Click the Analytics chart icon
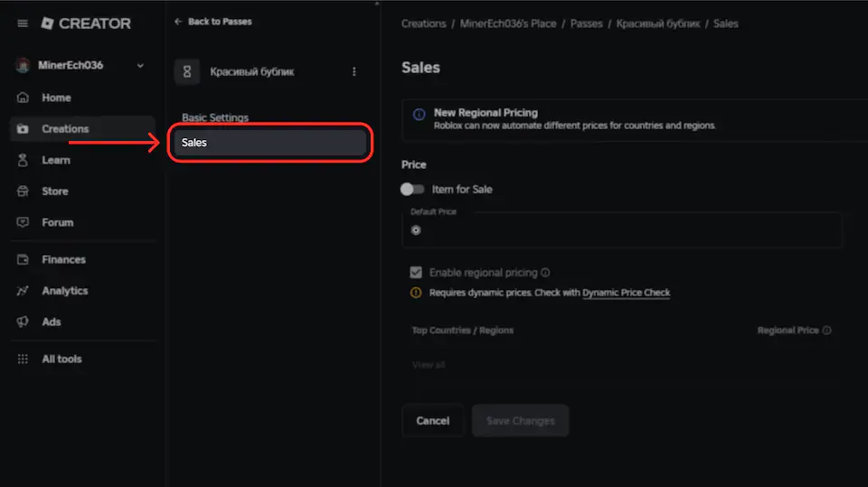Screen dimensions: 868x487 (x=24, y=291)
